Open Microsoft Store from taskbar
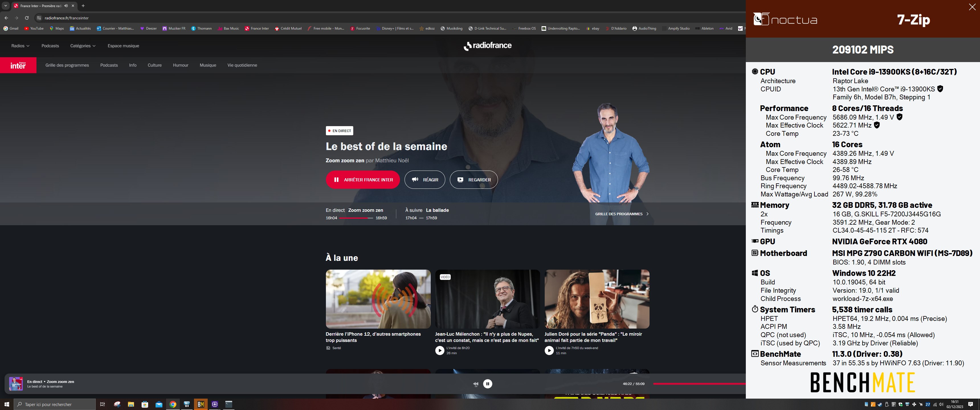980x410 pixels. [145, 404]
